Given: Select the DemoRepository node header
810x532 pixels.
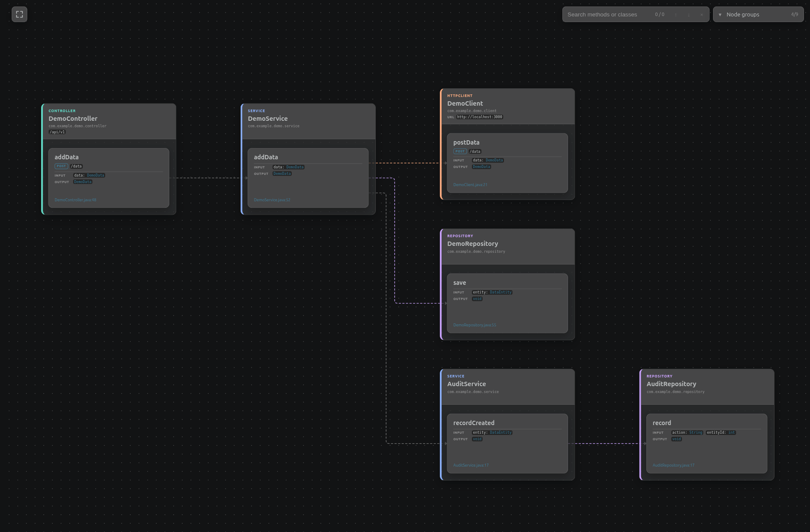Looking at the screenshot, I should [x=508, y=247].
